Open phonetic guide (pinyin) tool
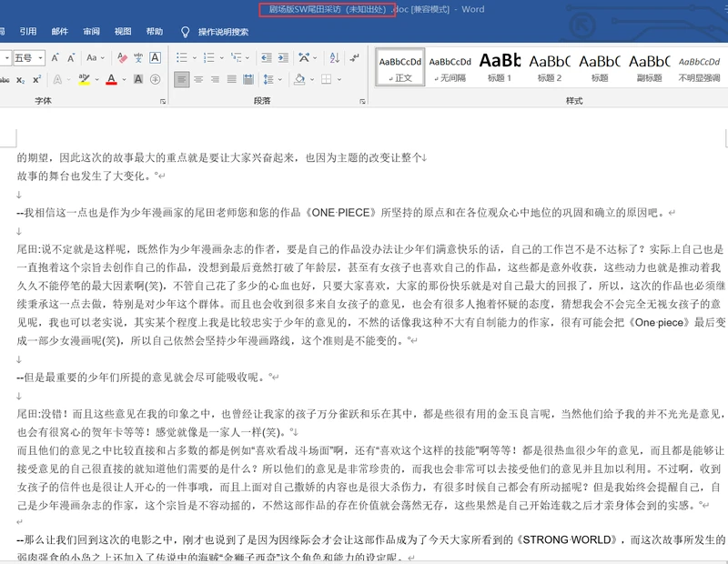This screenshot has width=728, height=564. pyautogui.click(x=138, y=57)
